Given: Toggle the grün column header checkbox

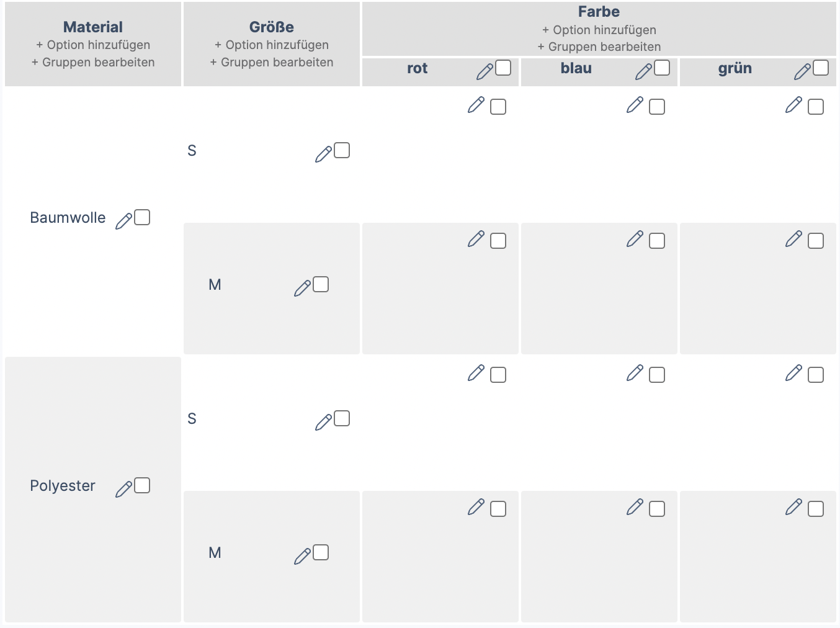Looking at the screenshot, I should coord(821,68).
